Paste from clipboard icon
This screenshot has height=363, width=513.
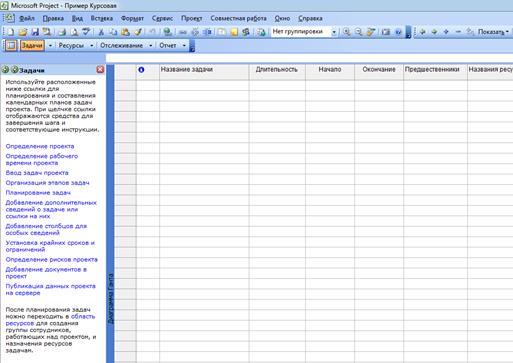(x=125, y=32)
